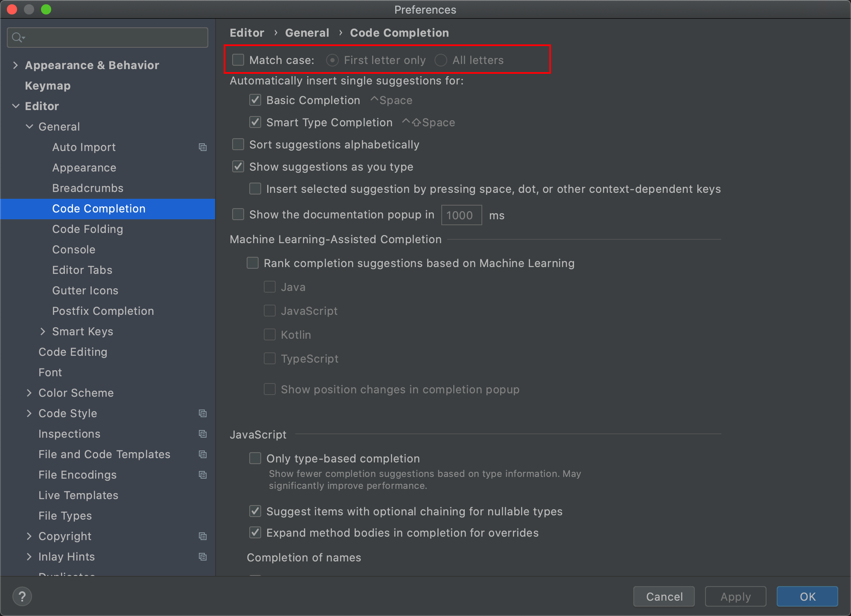Select Live Templates in the sidebar

pyautogui.click(x=78, y=495)
